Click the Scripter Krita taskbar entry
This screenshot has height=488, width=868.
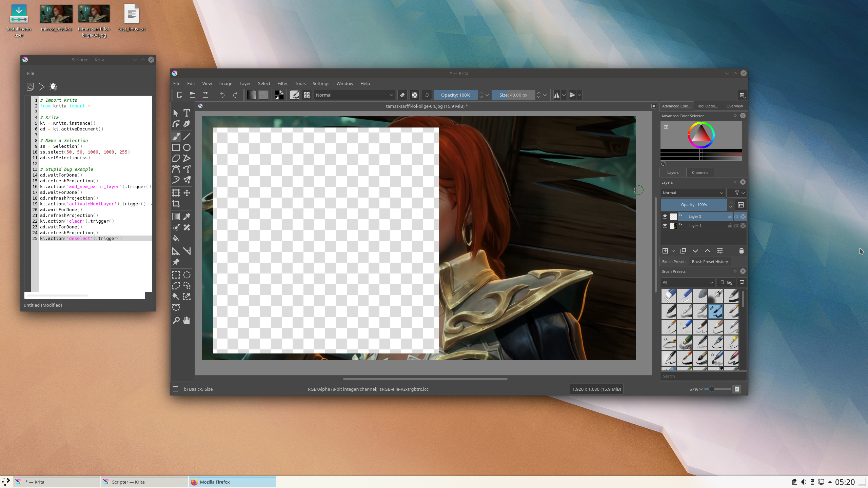pos(145,482)
